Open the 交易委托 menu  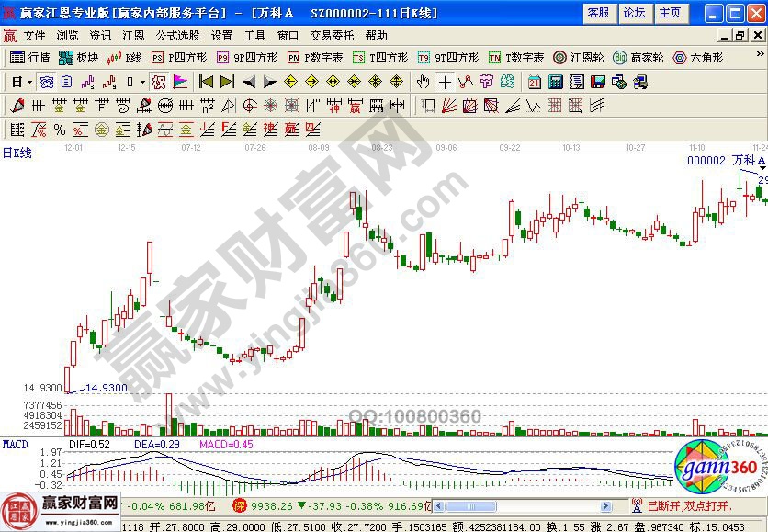(331, 35)
